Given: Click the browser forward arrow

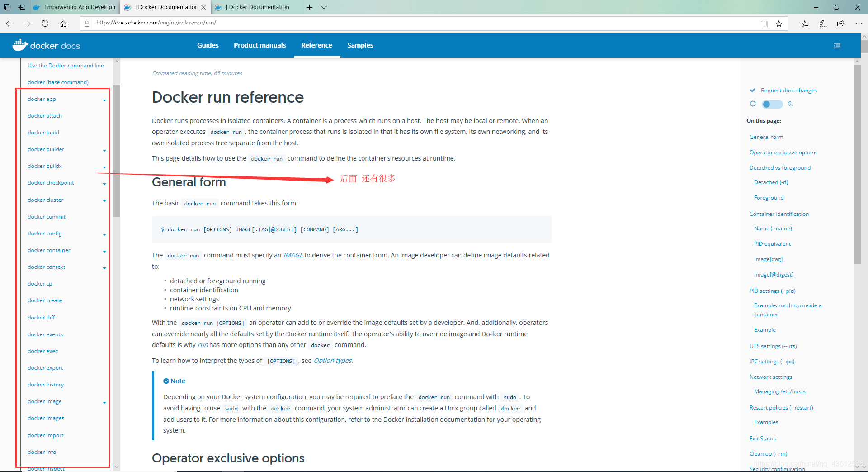Looking at the screenshot, I should tap(27, 24).
